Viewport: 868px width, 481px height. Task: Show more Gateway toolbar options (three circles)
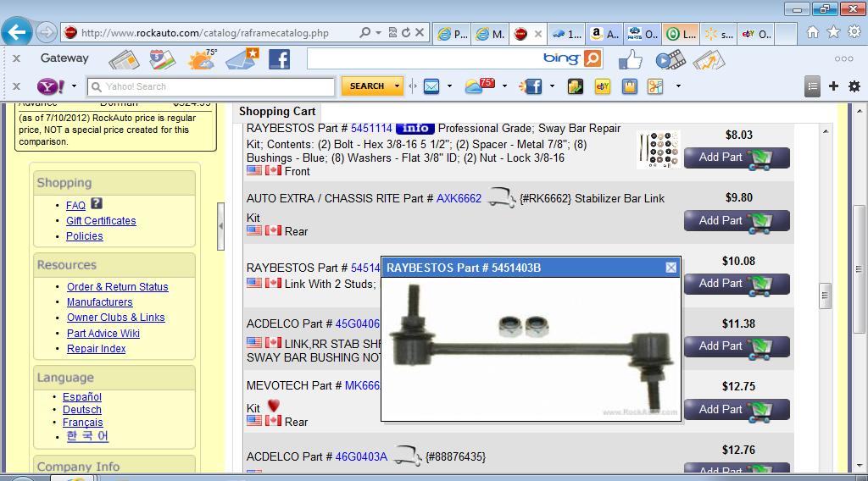843,58
